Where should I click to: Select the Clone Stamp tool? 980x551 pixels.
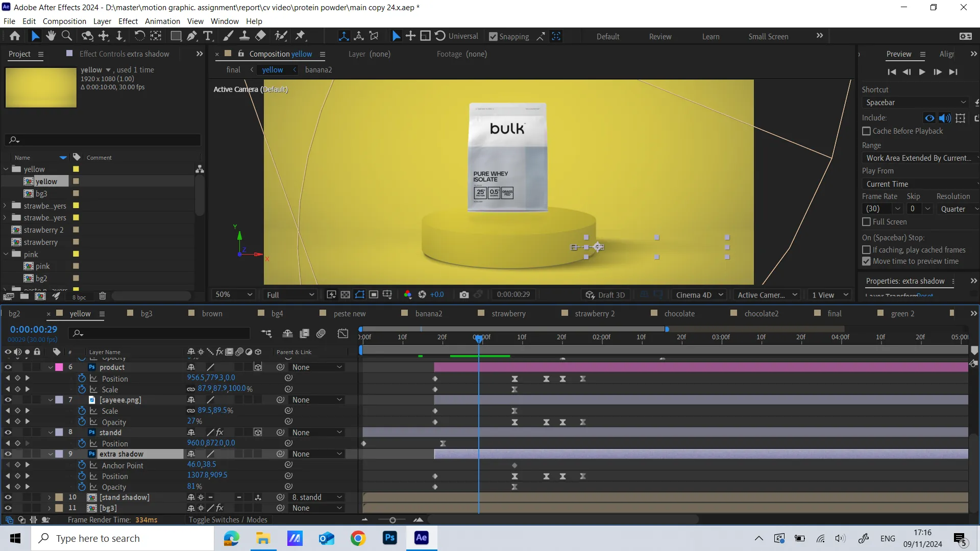tap(244, 36)
